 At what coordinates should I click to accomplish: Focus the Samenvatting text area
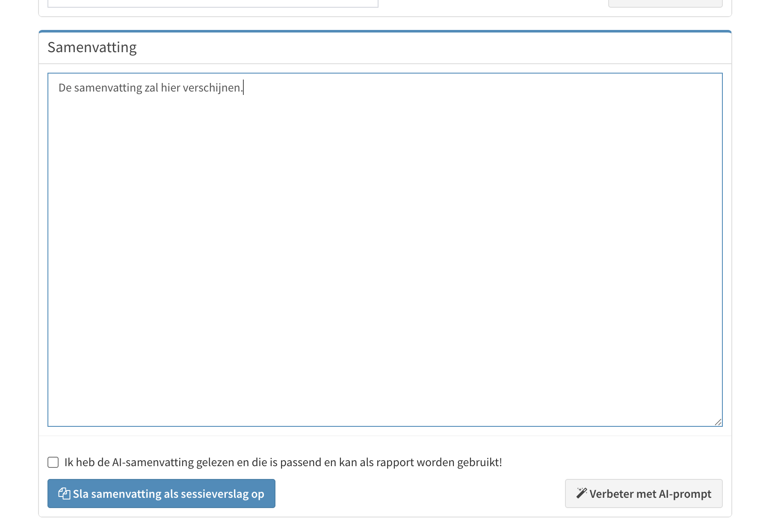coord(385,250)
